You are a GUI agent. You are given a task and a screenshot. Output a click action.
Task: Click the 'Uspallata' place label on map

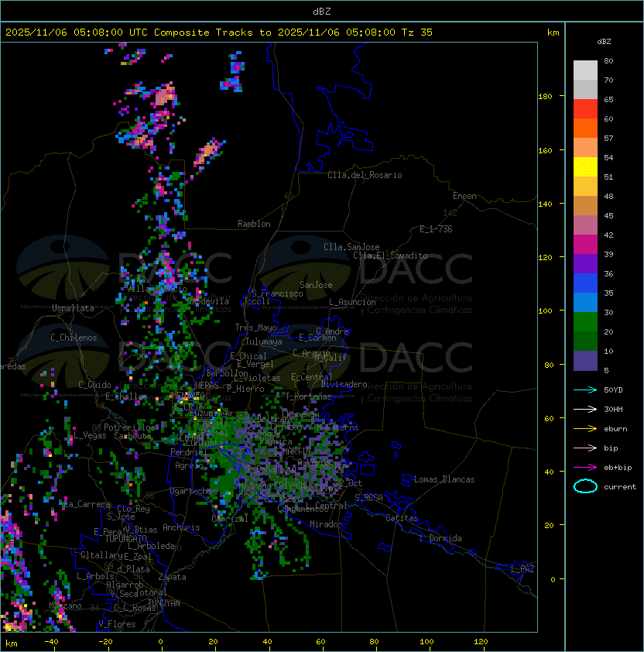[x=73, y=308]
